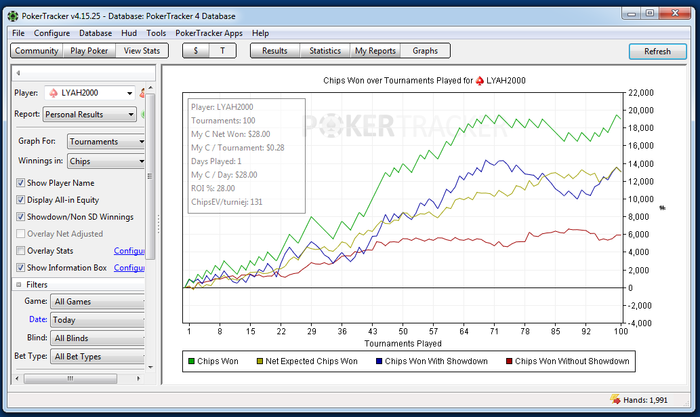Open the Graphs tab
The height and width of the screenshot is (417, 700).
(425, 51)
